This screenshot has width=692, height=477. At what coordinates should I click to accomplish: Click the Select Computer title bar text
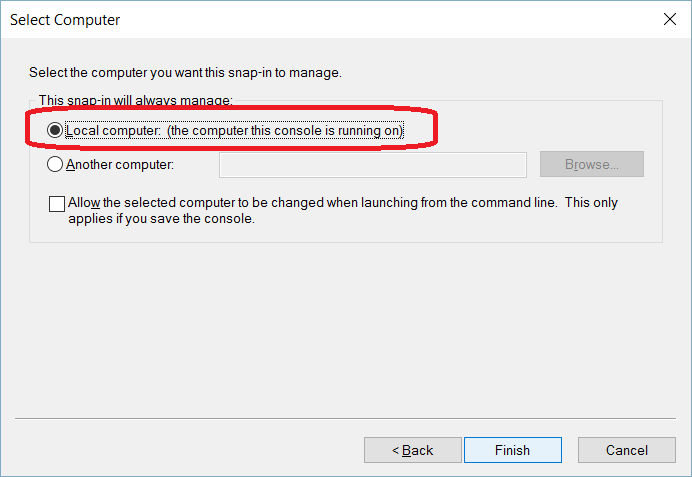[65, 20]
